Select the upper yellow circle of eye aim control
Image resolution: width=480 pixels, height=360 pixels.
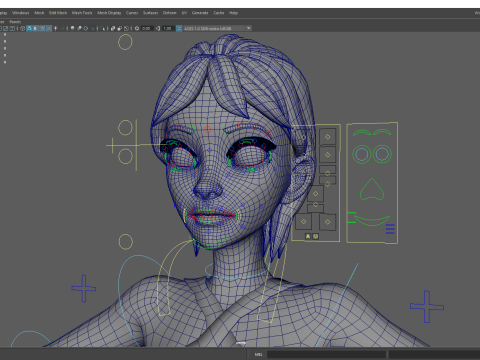[x=125, y=128]
